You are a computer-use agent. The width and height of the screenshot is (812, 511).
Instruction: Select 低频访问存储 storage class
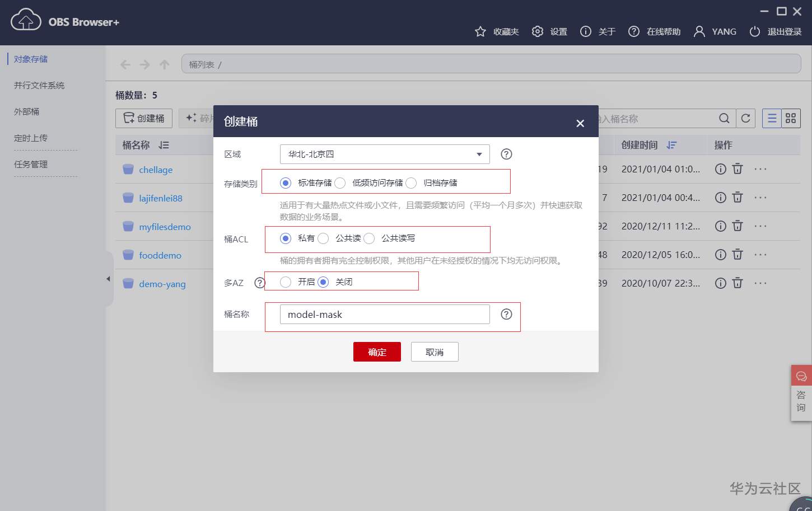340,182
